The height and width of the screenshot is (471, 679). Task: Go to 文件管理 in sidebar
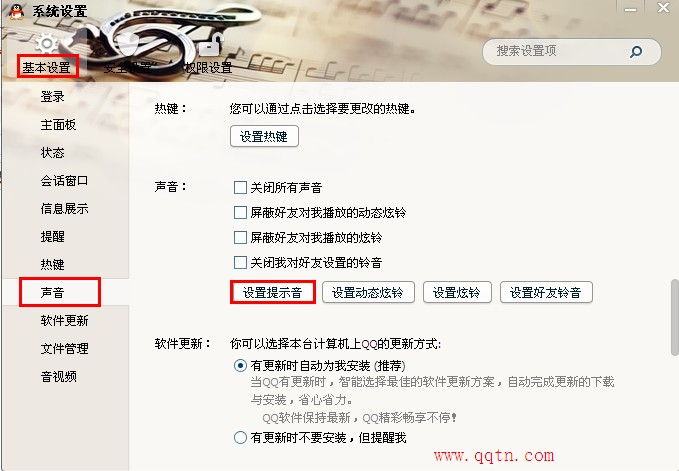click(65, 348)
